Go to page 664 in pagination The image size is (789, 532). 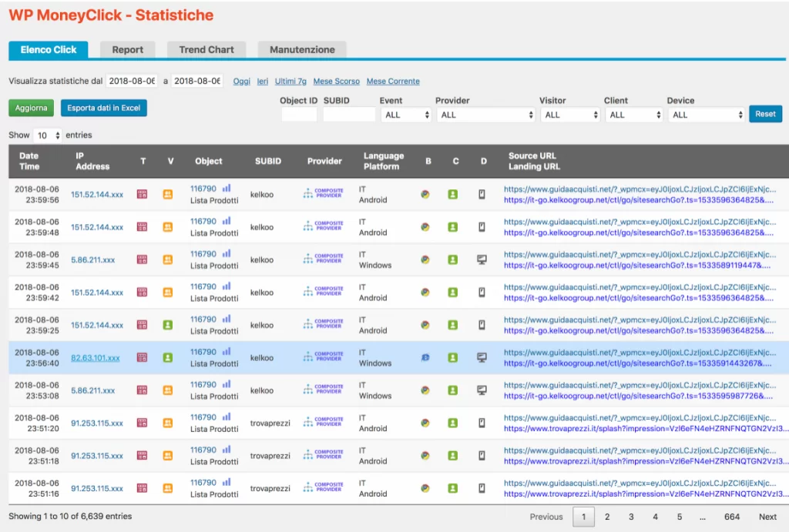coord(732,517)
